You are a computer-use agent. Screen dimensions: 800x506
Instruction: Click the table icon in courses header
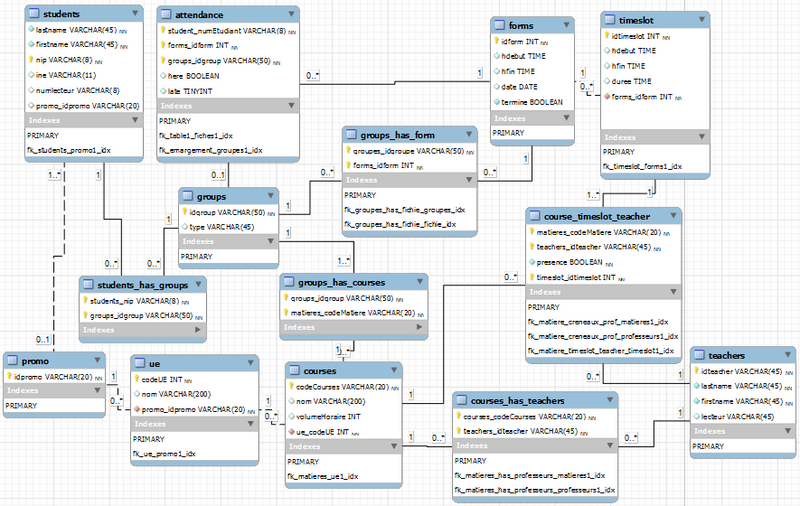pos(295,370)
